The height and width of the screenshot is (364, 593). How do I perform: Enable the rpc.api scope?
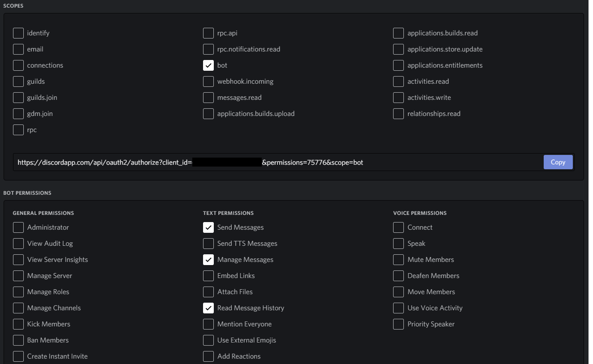click(208, 33)
